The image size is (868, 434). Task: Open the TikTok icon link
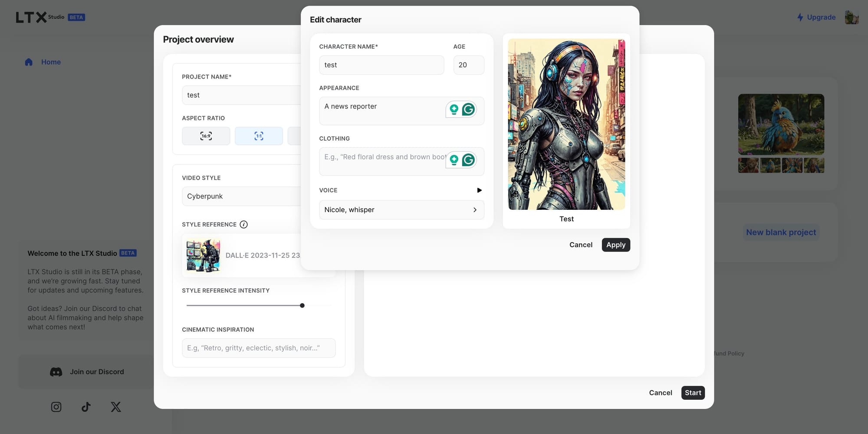pos(86,407)
